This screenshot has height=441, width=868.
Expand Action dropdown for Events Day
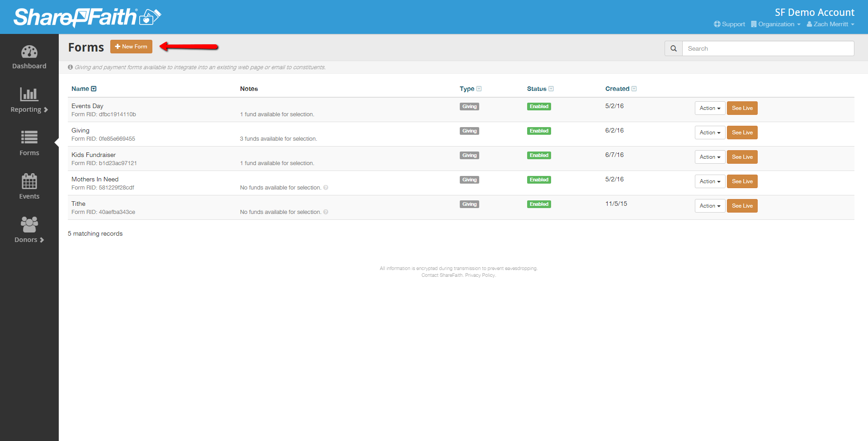710,108
